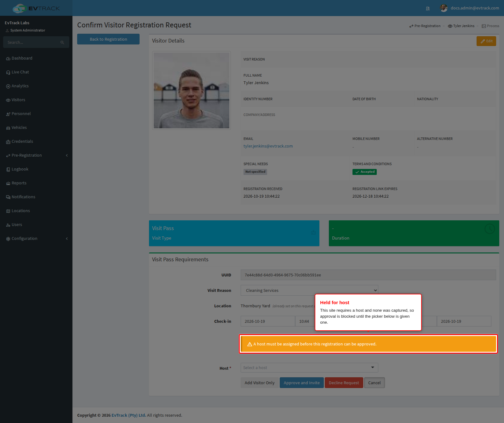
Task: Click the EvTrack logo in header
Action: (36, 8)
